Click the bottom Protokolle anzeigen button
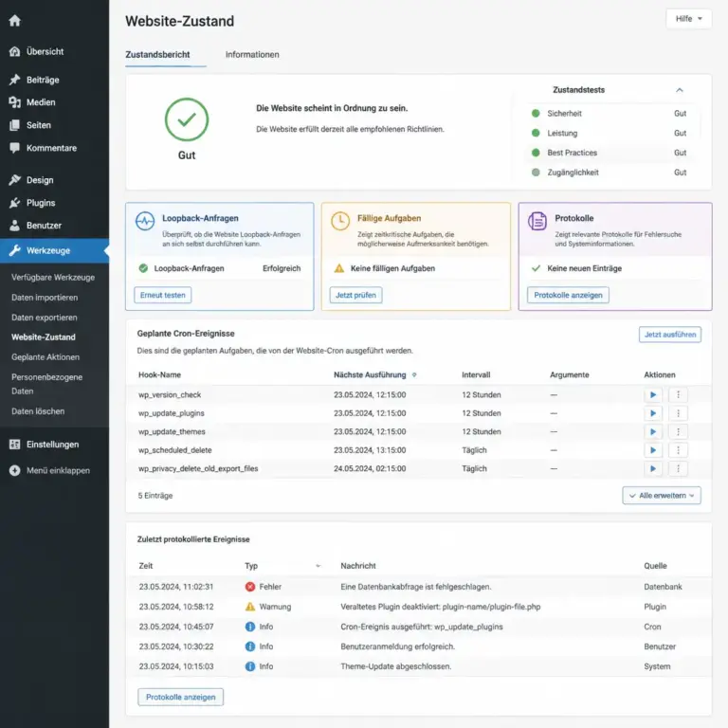728x728 pixels. (181, 697)
